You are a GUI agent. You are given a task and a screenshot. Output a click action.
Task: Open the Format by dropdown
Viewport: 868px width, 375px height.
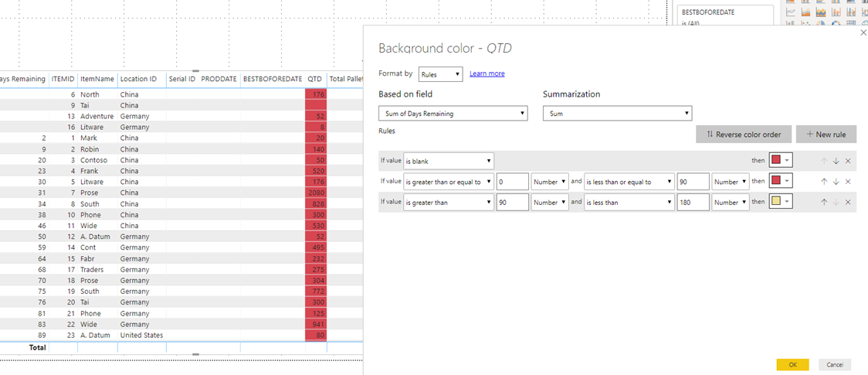(441, 73)
